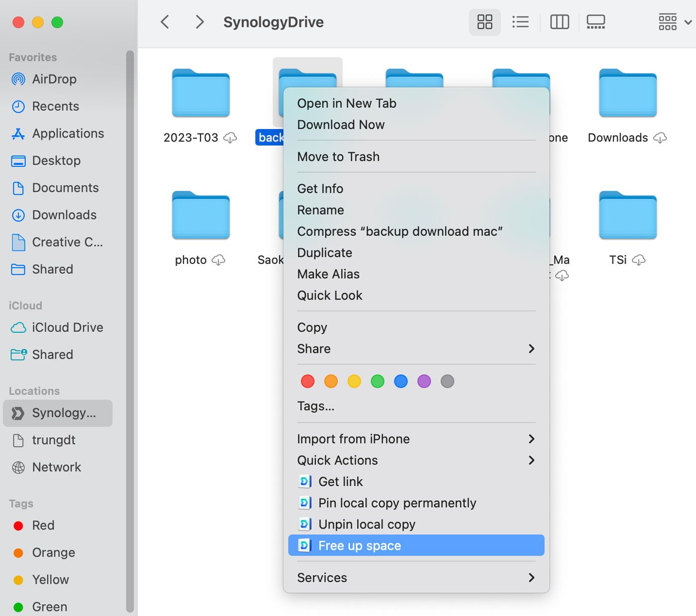Choose Open in New Tab
The image size is (696, 616).
(416, 103)
